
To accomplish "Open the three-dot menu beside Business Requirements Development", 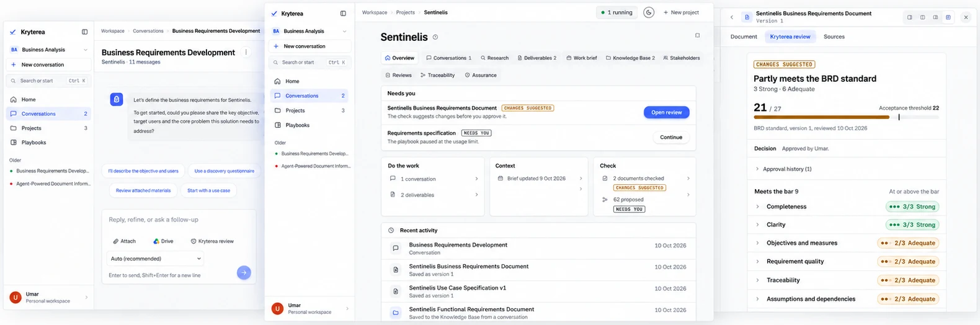I will 246,53.
